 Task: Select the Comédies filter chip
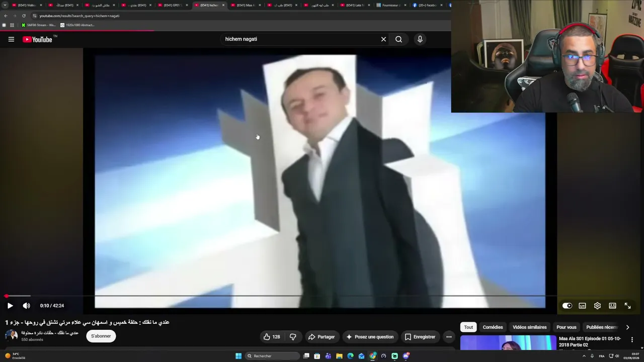tap(493, 327)
